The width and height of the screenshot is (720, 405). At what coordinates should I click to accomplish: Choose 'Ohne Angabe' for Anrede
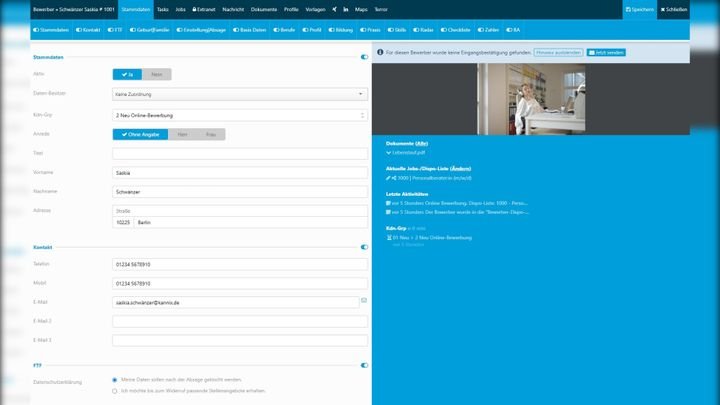pos(140,134)
